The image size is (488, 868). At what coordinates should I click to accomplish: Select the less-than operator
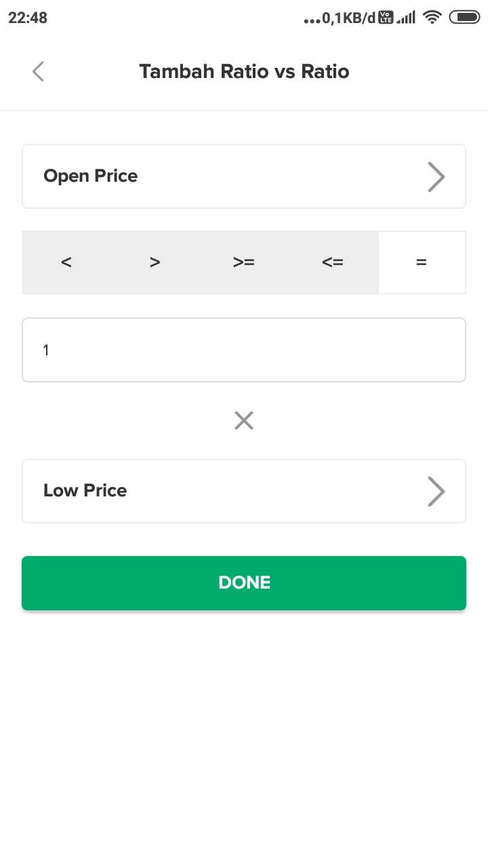pyautogui.click(x=66, y=262)
